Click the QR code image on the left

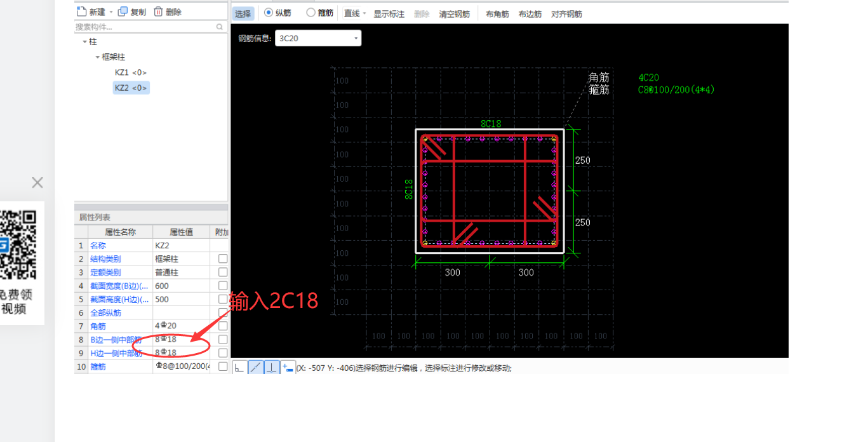[18, 244]
